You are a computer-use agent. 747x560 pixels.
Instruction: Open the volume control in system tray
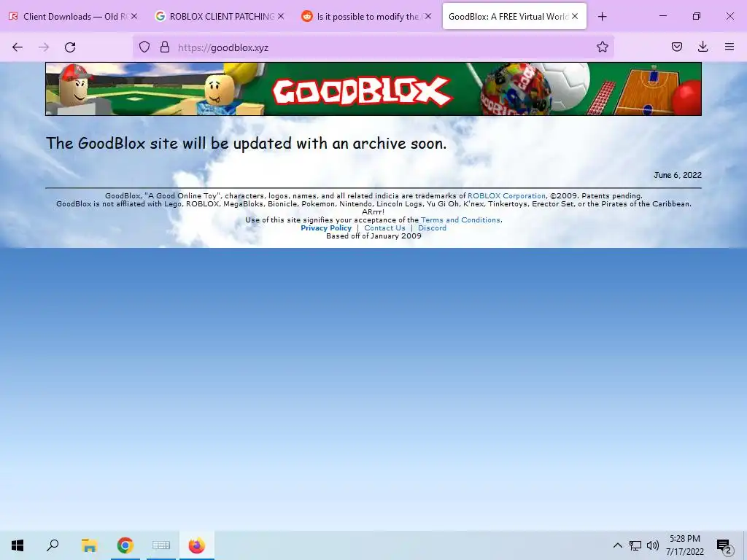pyautogui.click(x=653, y=545)
